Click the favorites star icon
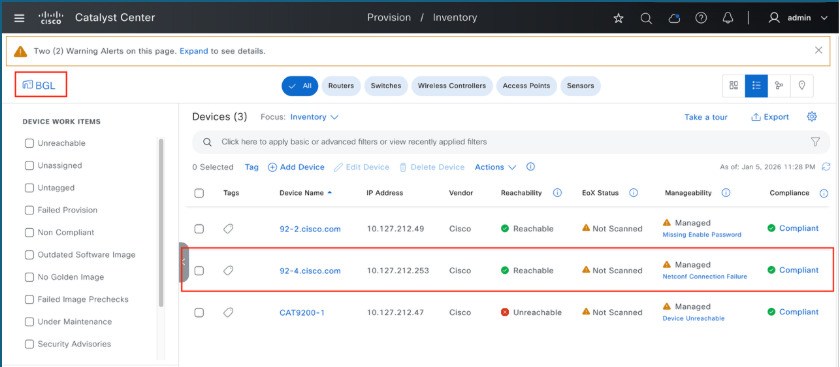The width and height of the screenshot is (840, 367). (618, 18)
